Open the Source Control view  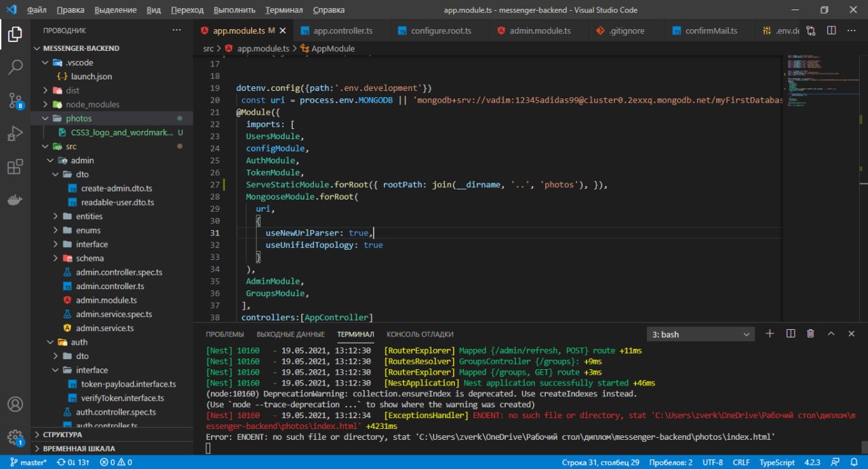click(x=15, y=101)
